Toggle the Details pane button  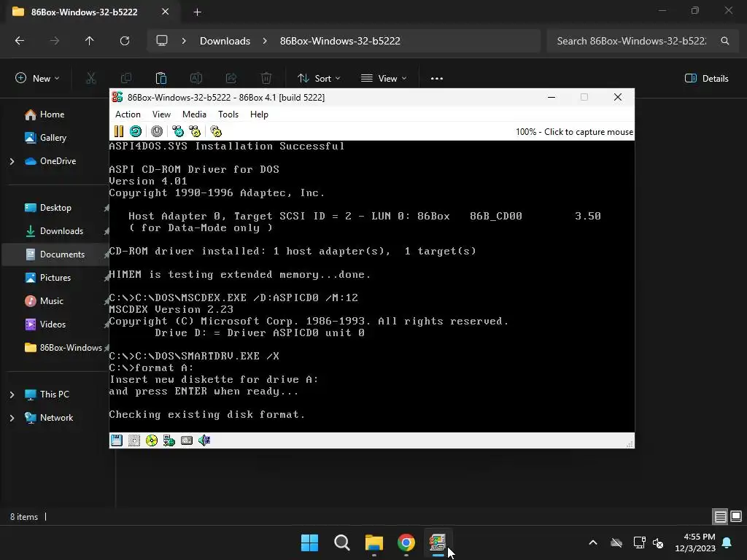coord(706,79)
